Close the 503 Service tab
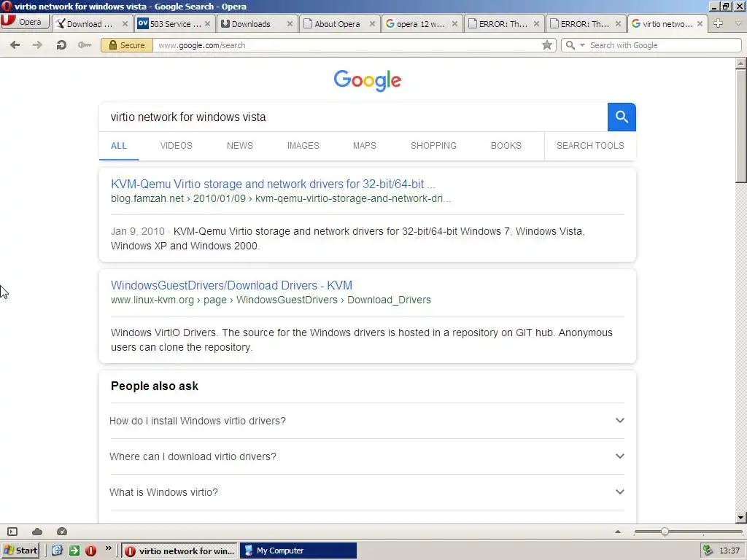This screenshot has width=747, height=560. 207,24
